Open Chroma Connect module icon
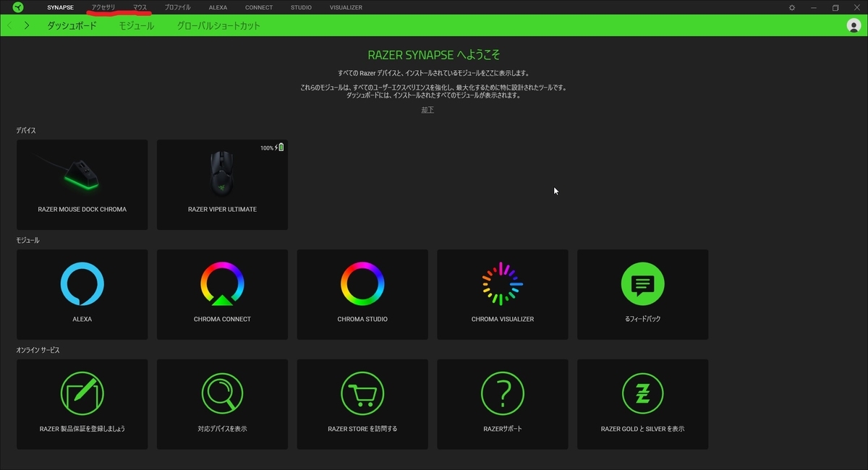 click(x=222, y=283)
